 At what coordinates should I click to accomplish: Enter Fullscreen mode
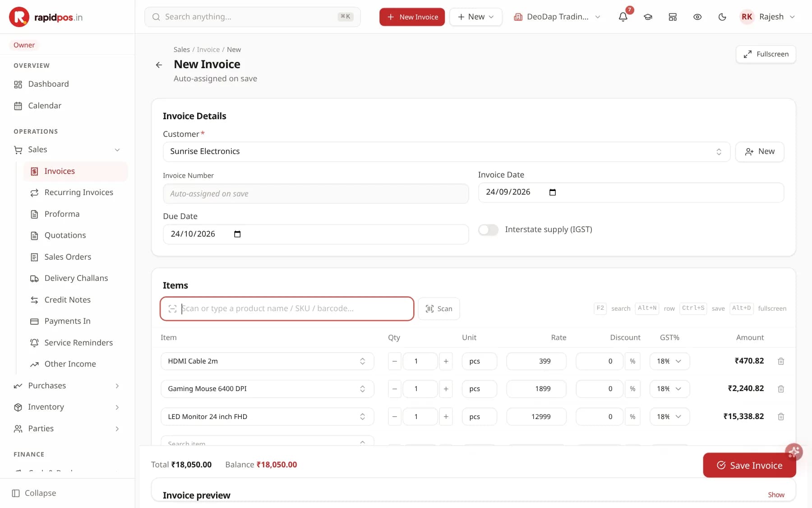(766, 54)
